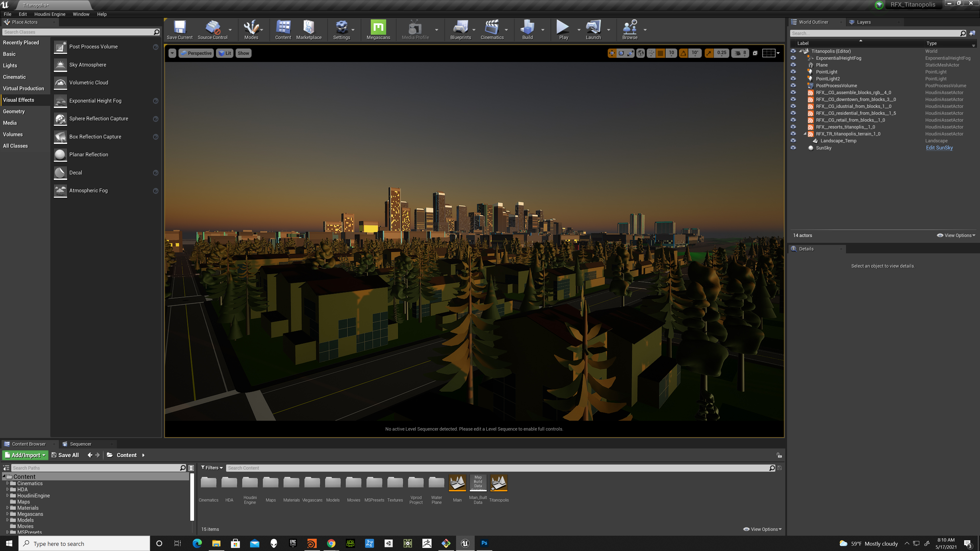Click the Add/Import button
This screenshot has height=551, width=980.
26,455
